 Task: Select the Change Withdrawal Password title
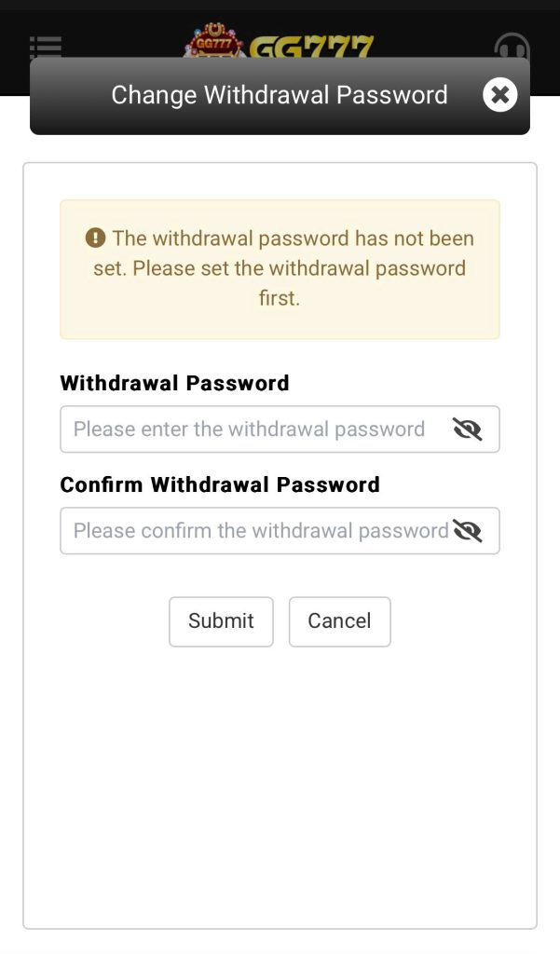pyautogui.click(x=279, y=94)
